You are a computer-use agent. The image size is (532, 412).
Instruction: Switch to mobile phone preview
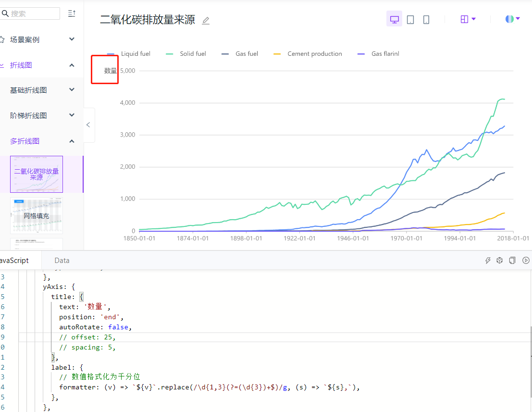point(426,19)
